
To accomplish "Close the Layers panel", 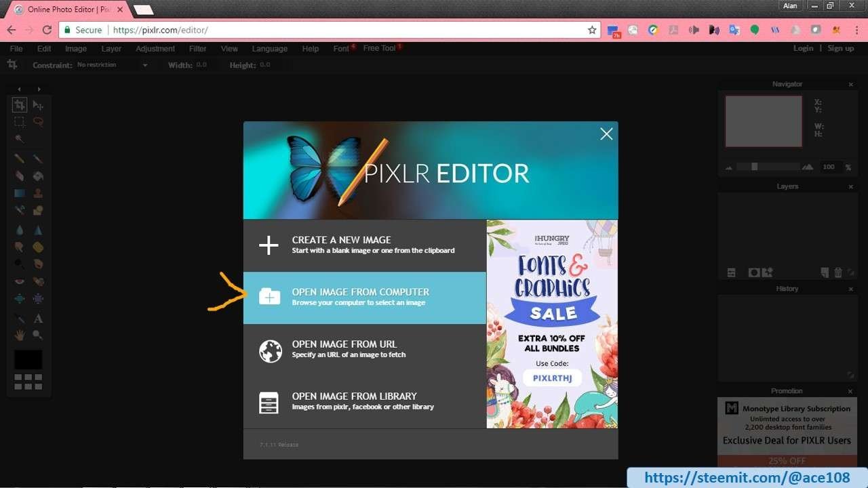I will (851, 186).
